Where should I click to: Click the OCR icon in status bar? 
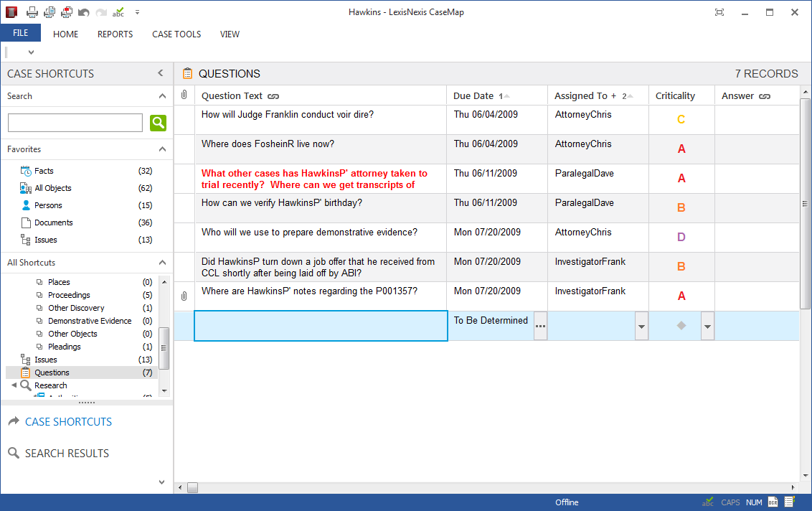click(773, 502)
